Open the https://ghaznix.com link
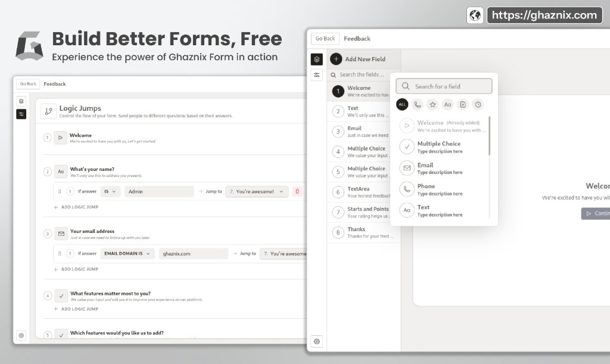This screenshot has height=364, width=610. click(x=544, y=15)
